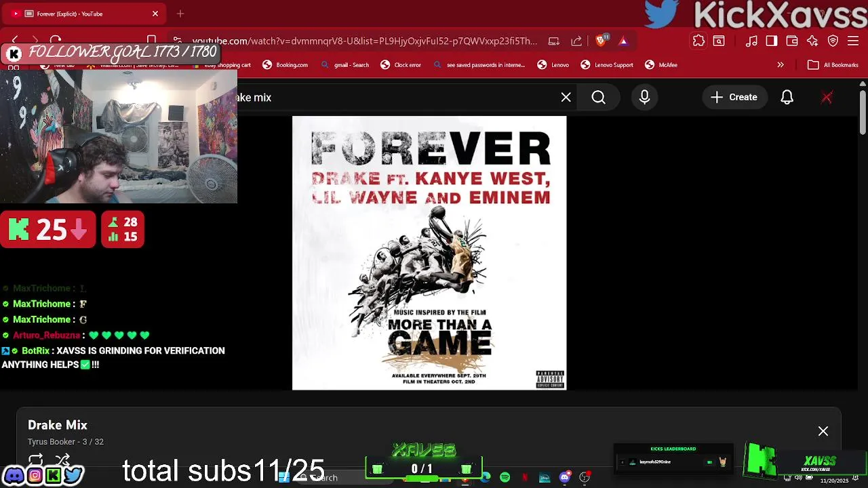Open OBS Studio from the taskbar
The image size is (868, 488).
[585, 478]
